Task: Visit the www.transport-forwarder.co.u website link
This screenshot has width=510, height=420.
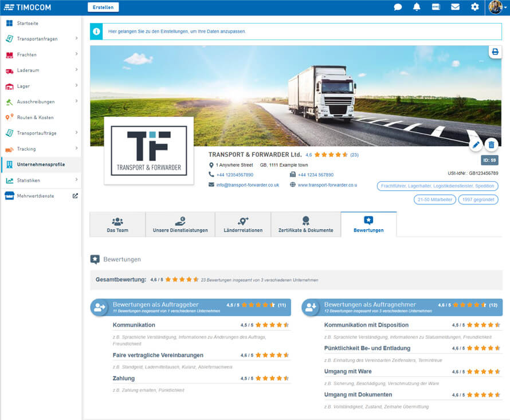Action: (327, 185)
